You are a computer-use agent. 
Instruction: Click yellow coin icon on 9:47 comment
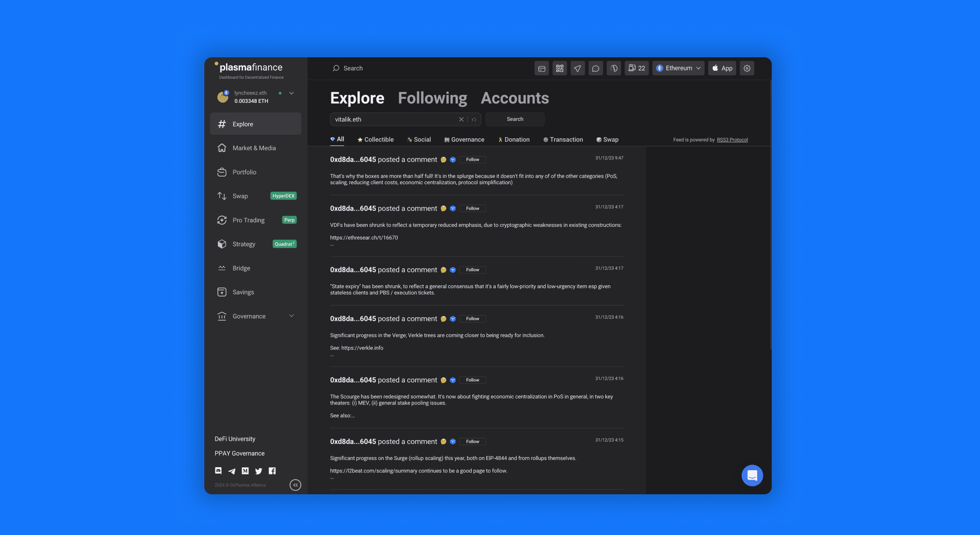(x=443, y=160)
